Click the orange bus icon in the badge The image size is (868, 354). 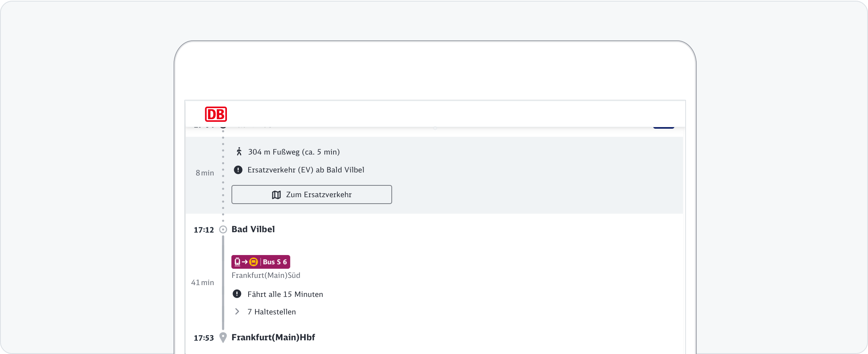pos(254,262)
